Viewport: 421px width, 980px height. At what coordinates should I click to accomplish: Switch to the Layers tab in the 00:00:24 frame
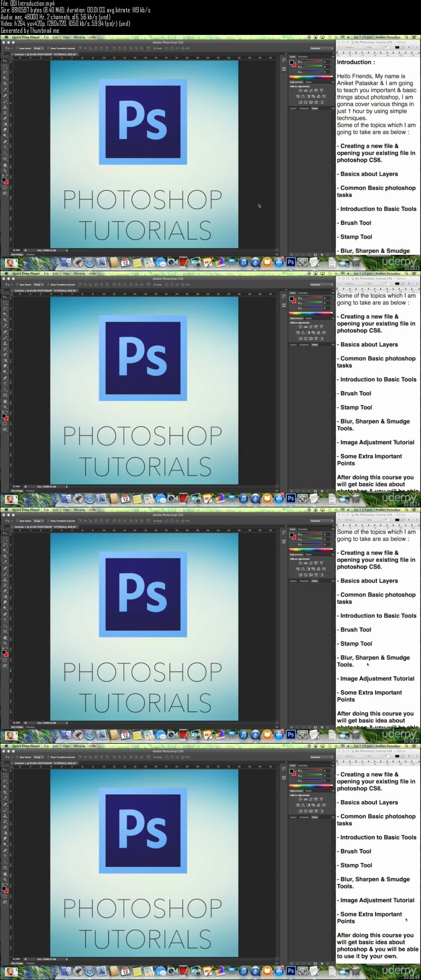tap(293, 345)
